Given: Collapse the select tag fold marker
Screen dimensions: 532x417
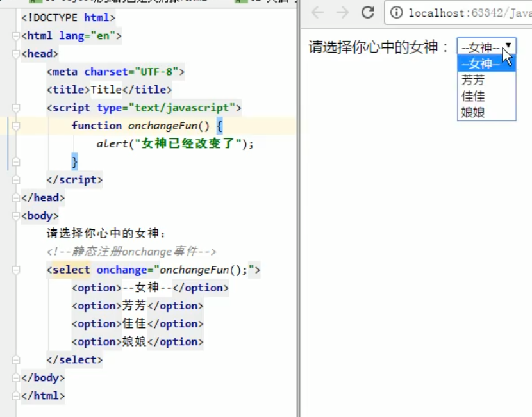Looking at the screenshot, I should 15,270.
